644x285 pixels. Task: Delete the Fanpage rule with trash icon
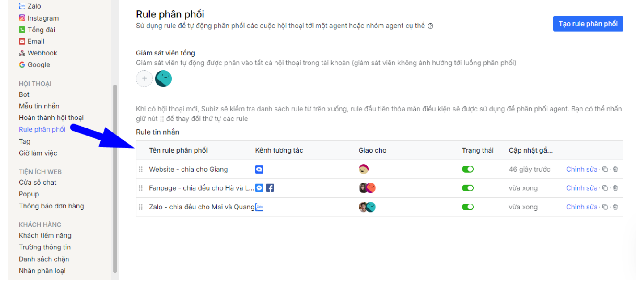[x=615, y=188]
